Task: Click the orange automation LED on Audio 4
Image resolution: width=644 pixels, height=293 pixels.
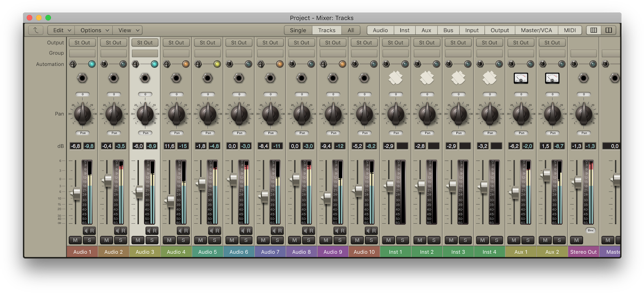Action: pyautogui.click(x=186, y=64)
